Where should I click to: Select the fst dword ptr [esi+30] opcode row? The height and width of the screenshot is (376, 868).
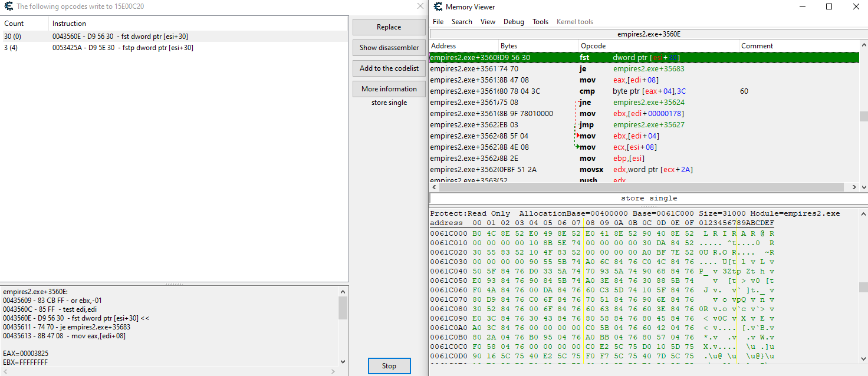tap(174, 37)
